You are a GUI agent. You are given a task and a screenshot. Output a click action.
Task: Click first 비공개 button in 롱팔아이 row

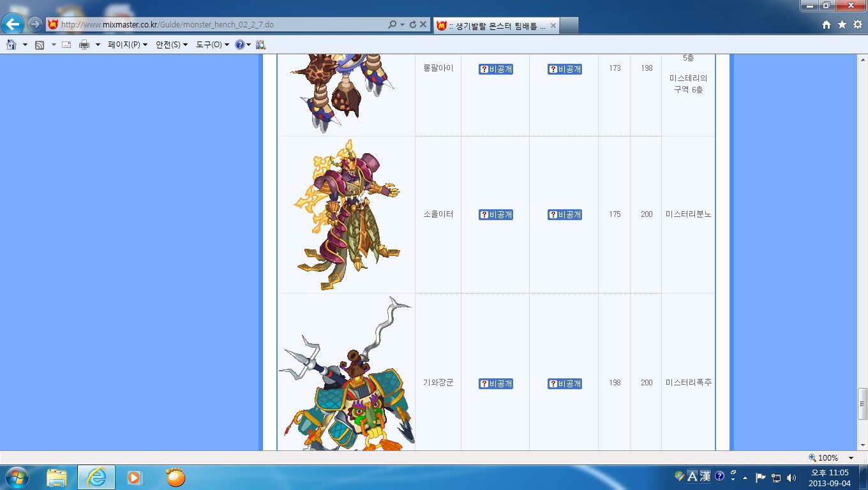point(496,69)
